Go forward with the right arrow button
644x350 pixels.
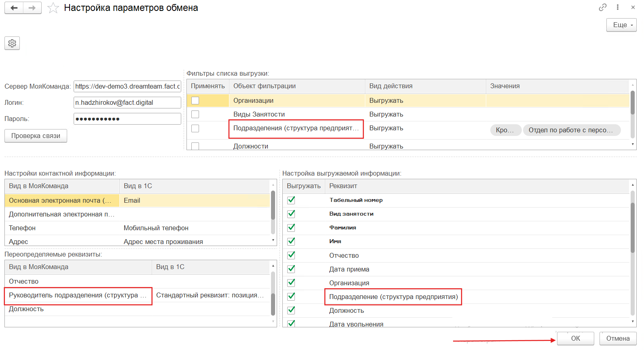tap(32, 8)
